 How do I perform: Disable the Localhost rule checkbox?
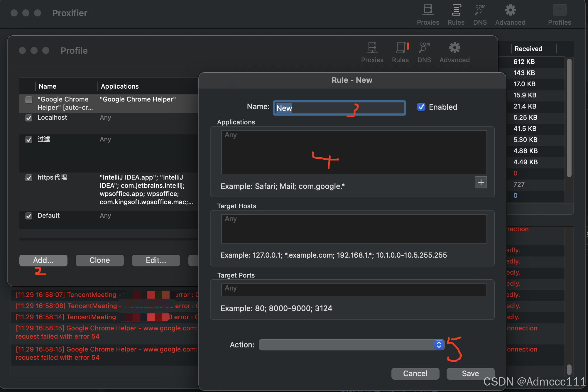coord(29,118)
